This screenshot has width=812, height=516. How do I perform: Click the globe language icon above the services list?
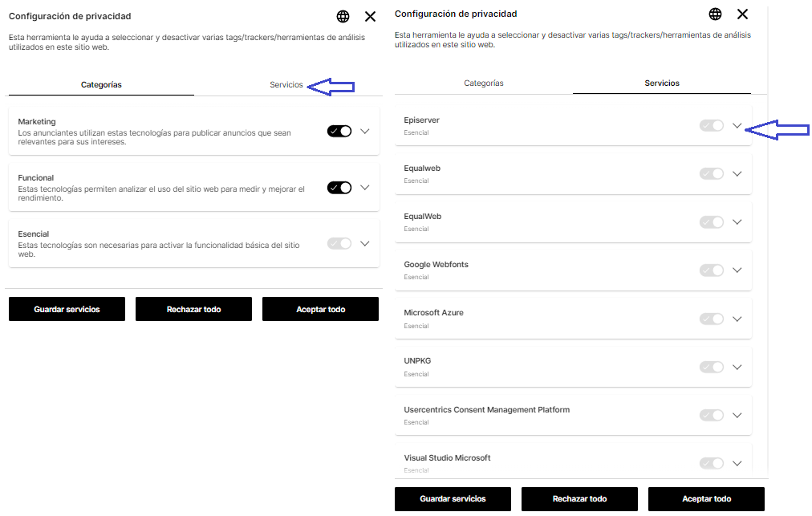pyautogui.click(x=715, y=14)
